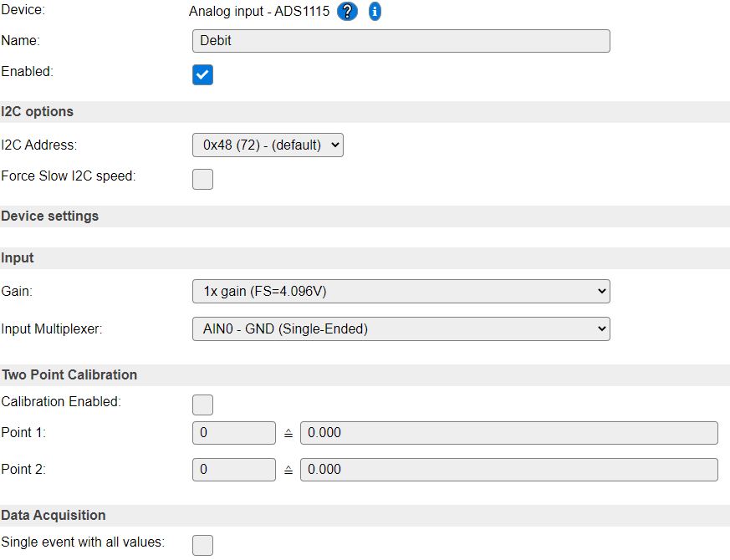The image size is (730, 560).
Task: Select the Point 1 calibrated value field
Action: [x=509, y=433]
